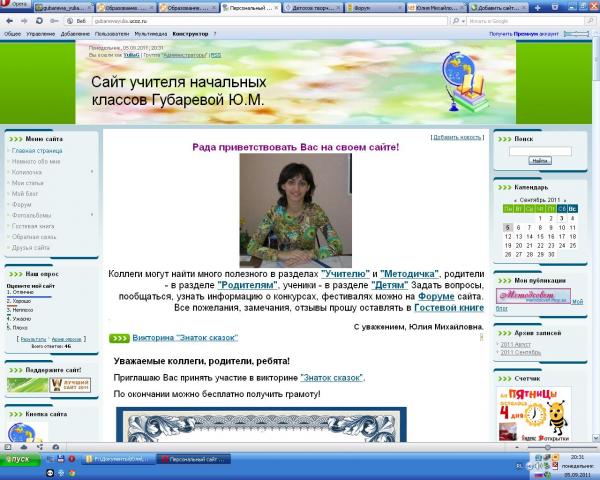Go forward with the browser Forward arrow
This screenshot has width=600, height=480.
(24, 21)
